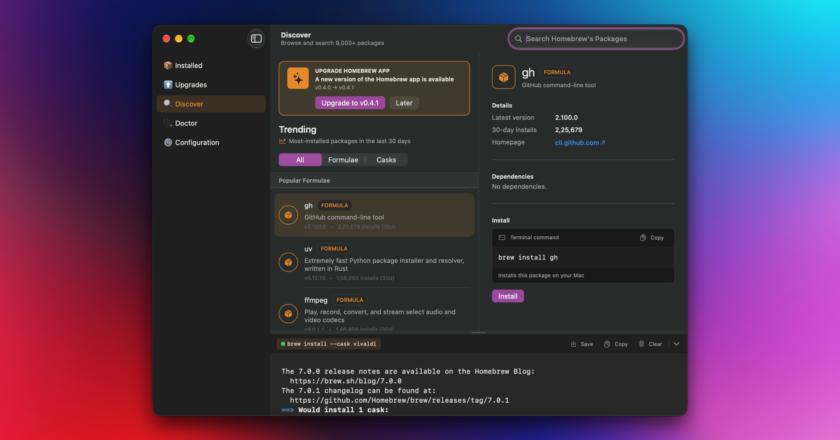The height and width of the screenshot is (440, 840).
Task: Open the Installed section
Action: (211, 65)
